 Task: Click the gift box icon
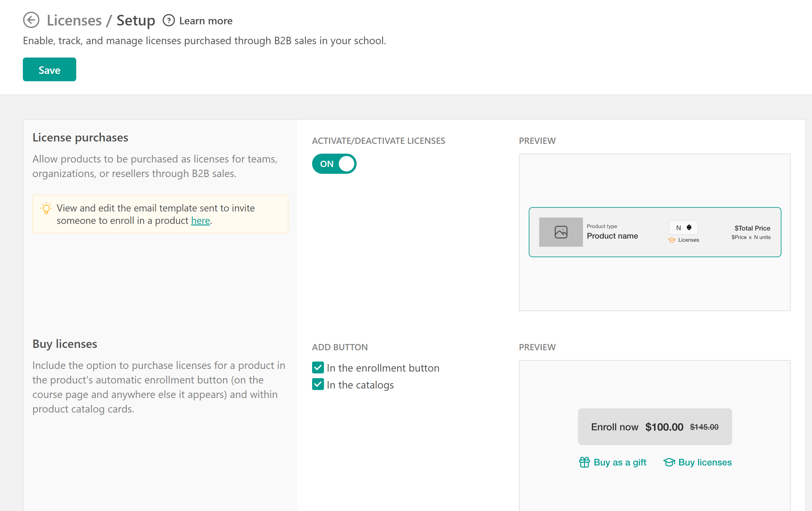(584, 462)
